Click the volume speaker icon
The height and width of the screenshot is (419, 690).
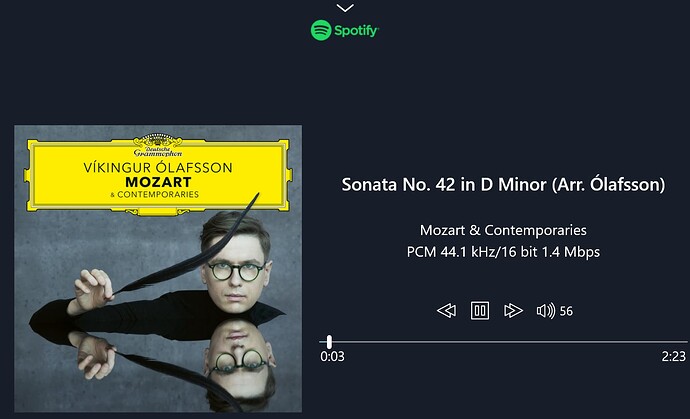point(546,311)
